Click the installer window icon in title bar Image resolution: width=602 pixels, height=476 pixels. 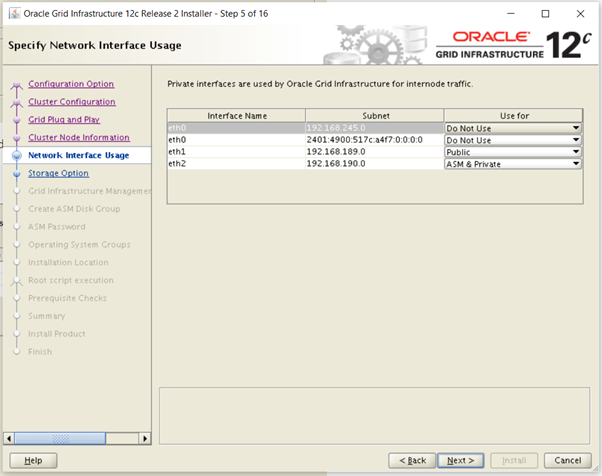(x=15, y=14)
